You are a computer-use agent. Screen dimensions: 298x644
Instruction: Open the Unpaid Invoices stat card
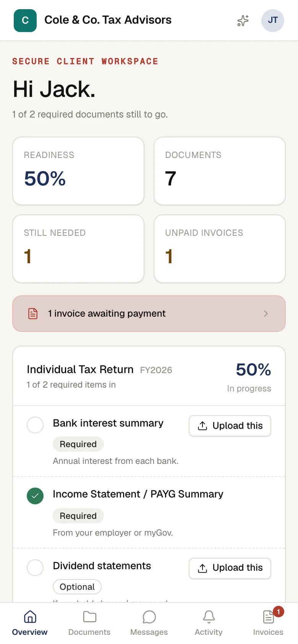pyautogui.click(x=220, y=249)
